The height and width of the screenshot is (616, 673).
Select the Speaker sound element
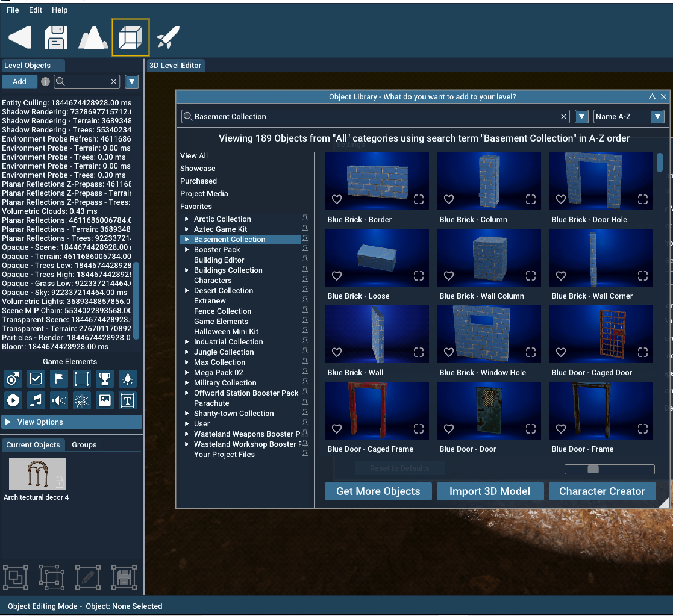[58, 400]
